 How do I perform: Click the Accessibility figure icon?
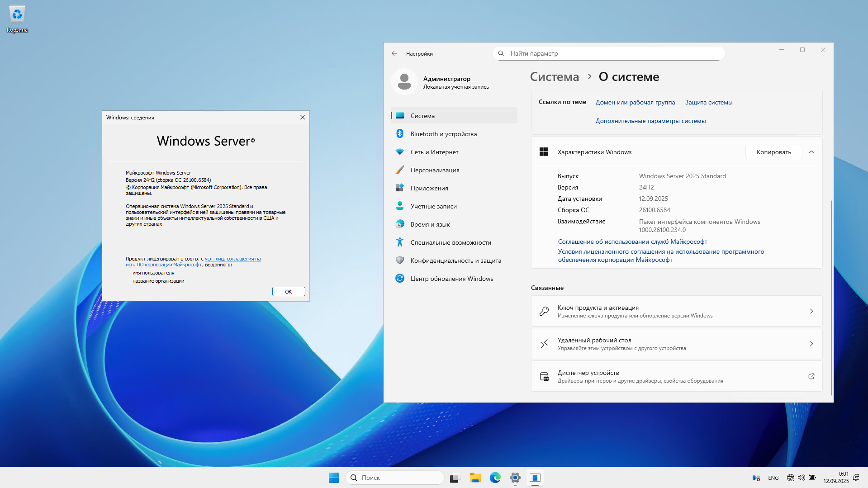(x=400, y=242)
